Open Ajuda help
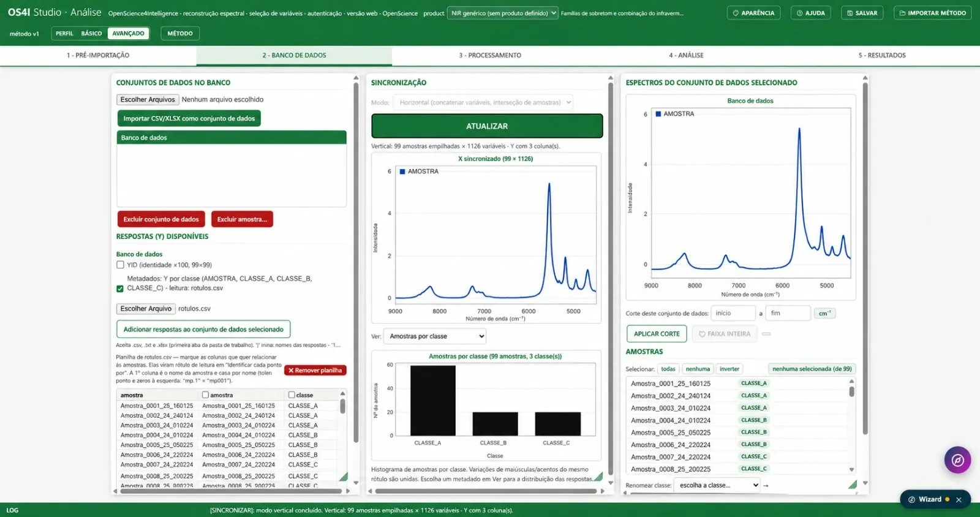Image resolution: width=980 pixels, height=517 pixels. click(x=810, y=13)
